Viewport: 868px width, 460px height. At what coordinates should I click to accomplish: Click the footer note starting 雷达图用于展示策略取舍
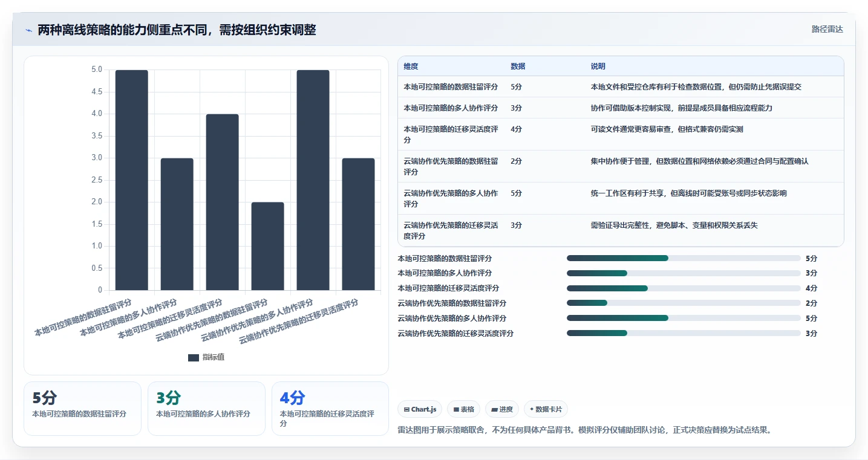[584, 430]
